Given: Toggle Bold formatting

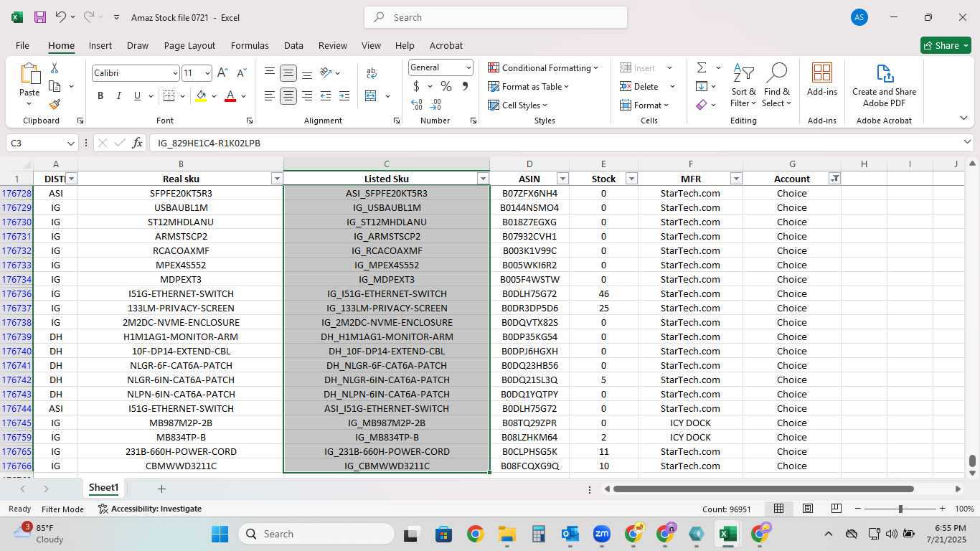Looking at the screenshot, I should point(100,96).
